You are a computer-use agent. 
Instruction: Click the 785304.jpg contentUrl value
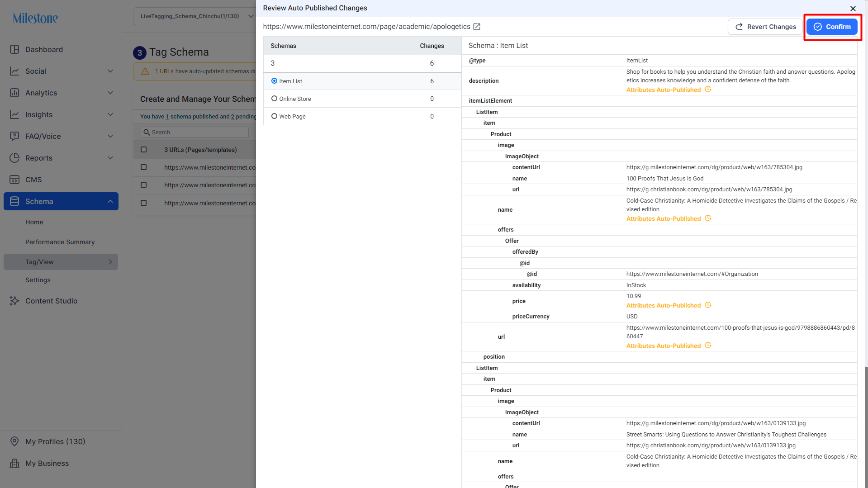pyautogui.click(x=714, y=167)
